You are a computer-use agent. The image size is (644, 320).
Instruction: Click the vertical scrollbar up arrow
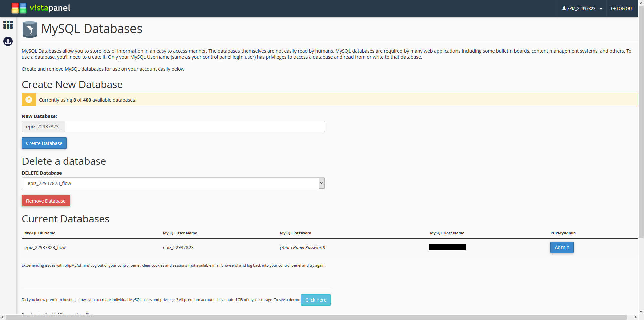(641, 2)
